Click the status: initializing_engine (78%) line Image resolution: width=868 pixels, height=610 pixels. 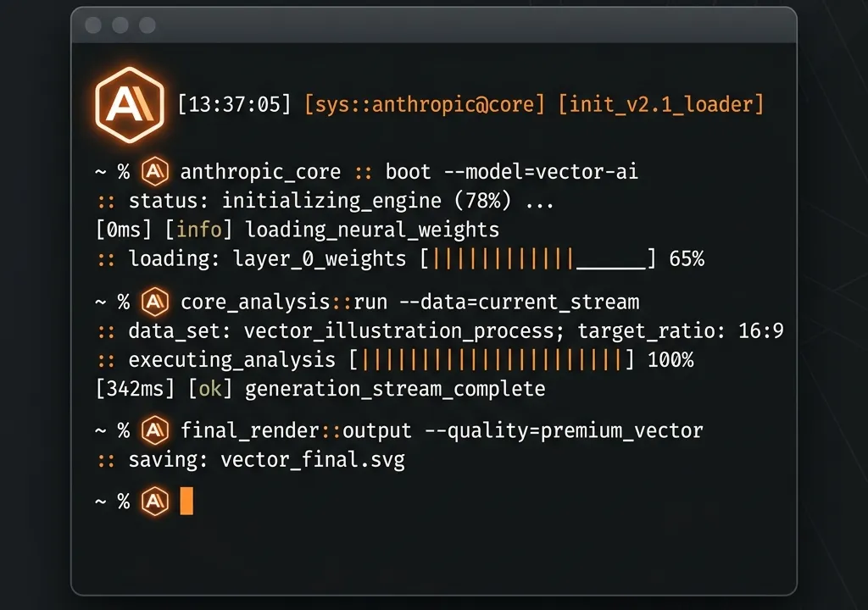341,201
